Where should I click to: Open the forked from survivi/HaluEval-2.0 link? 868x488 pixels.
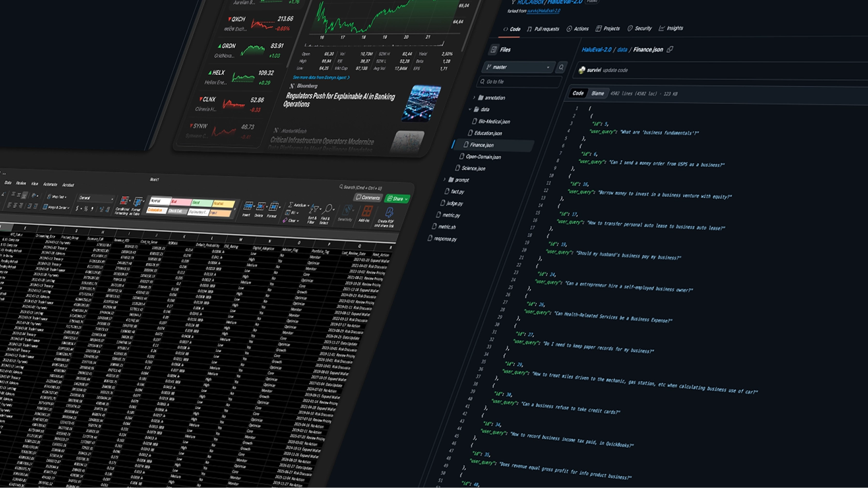543,11
